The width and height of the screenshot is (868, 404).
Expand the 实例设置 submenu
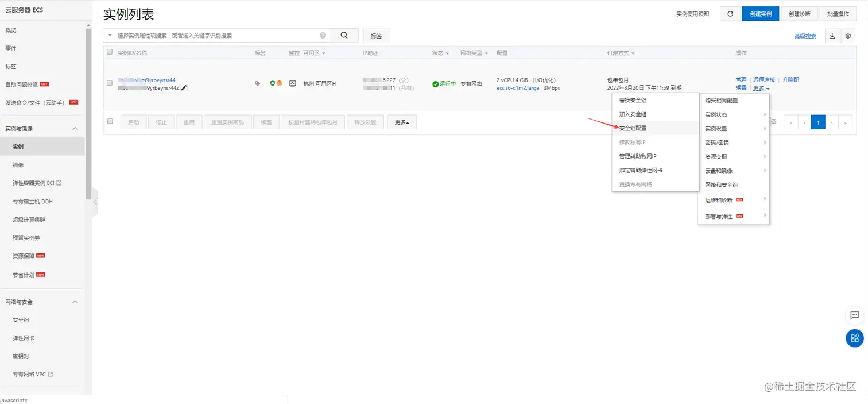734,128
